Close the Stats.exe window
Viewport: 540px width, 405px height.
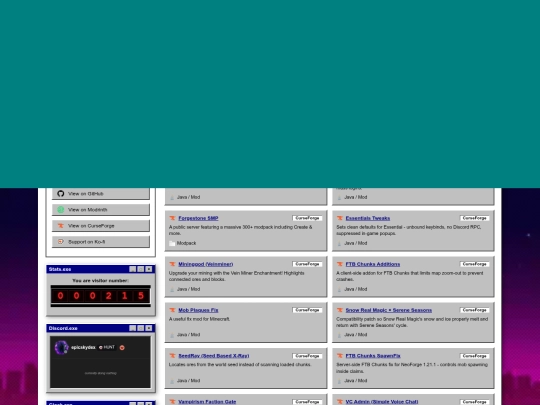[x=149, y=269]
